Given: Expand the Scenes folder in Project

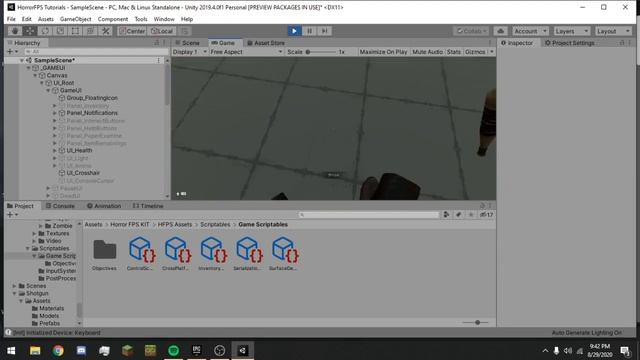Looking at the screenshot, I should 15,286.
